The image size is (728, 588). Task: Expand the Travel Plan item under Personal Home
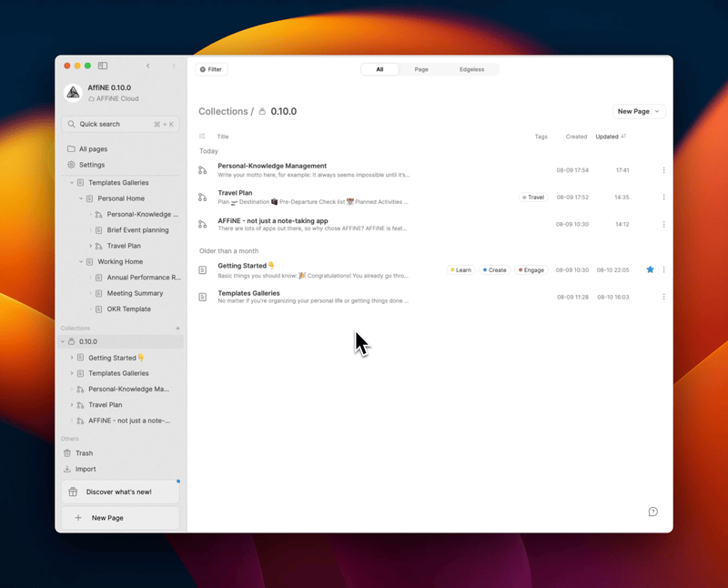(x=90, y=246)
